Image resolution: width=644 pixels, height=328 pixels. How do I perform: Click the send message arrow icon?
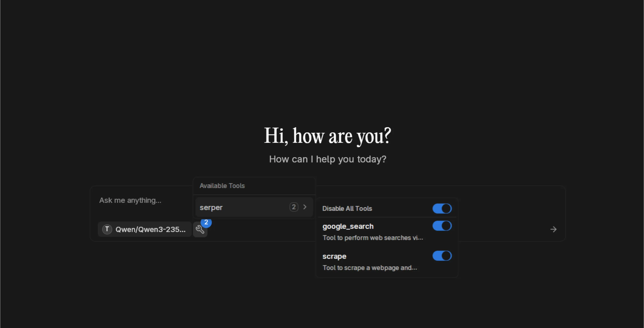point(553,229)
